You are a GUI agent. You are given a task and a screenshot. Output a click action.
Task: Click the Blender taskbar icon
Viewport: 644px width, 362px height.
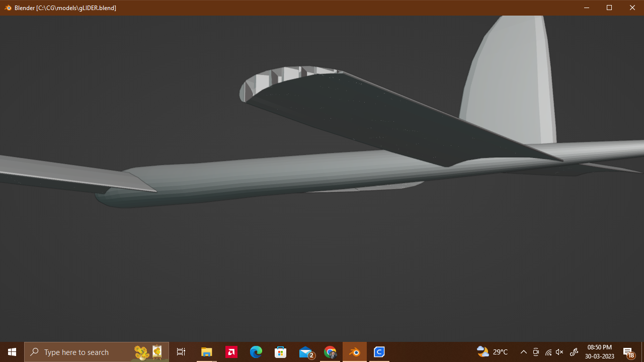tap(355, 352)
